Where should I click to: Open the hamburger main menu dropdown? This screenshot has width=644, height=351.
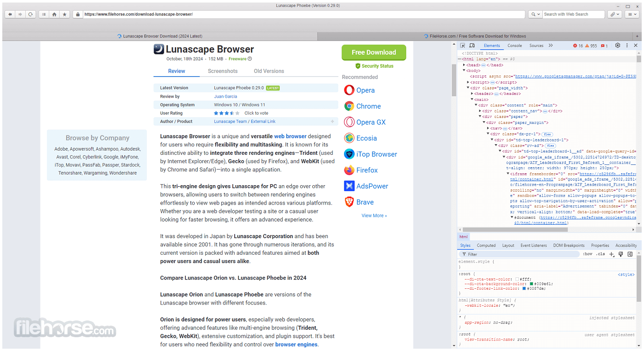point(632,14)
